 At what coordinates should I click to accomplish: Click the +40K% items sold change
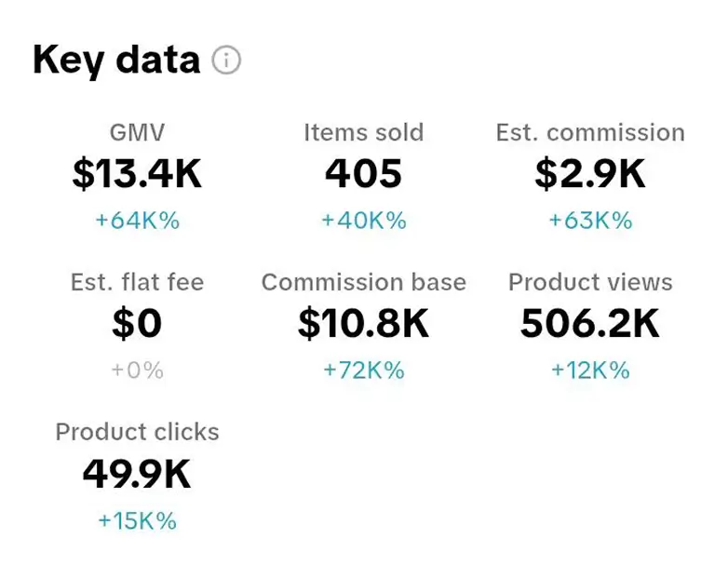[x=363, y=221]
